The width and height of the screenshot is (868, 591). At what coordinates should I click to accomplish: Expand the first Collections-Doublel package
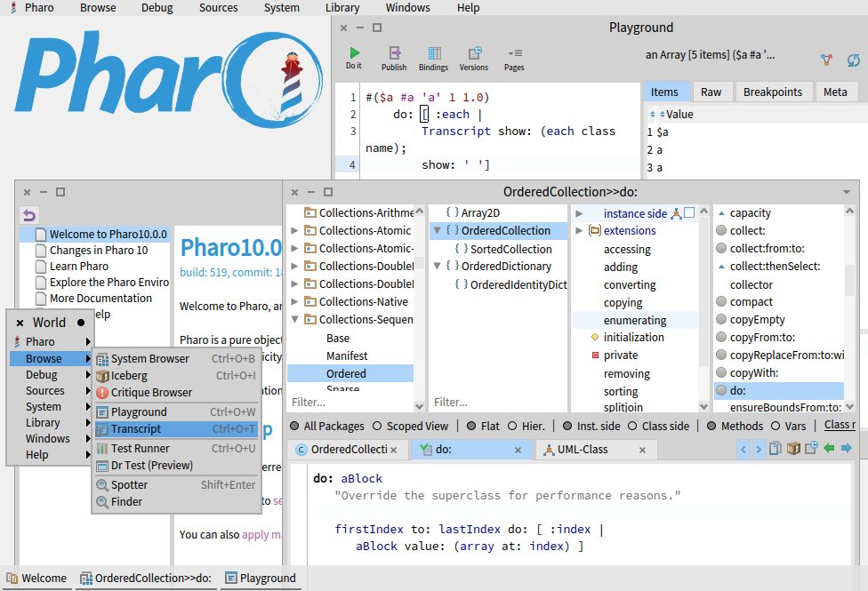point(295,266)
